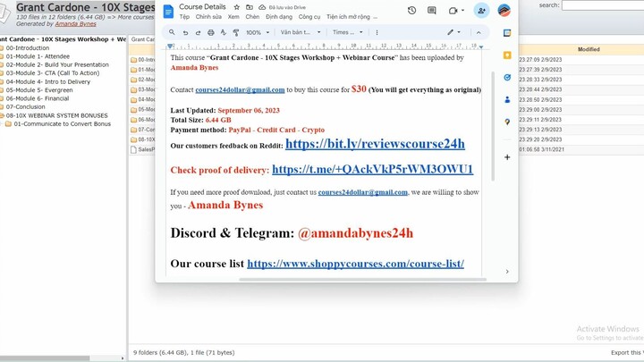
Task: Select 03-Module 3- CTA folder in tree
Action: pos(52,72)
